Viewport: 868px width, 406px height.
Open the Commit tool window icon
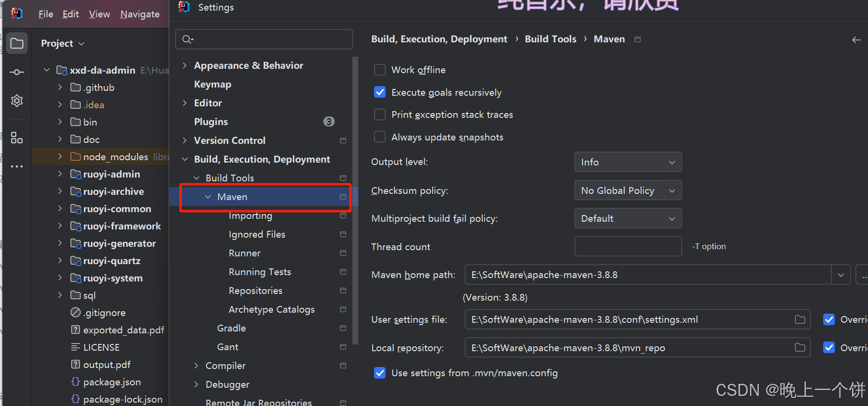(17, 72)
